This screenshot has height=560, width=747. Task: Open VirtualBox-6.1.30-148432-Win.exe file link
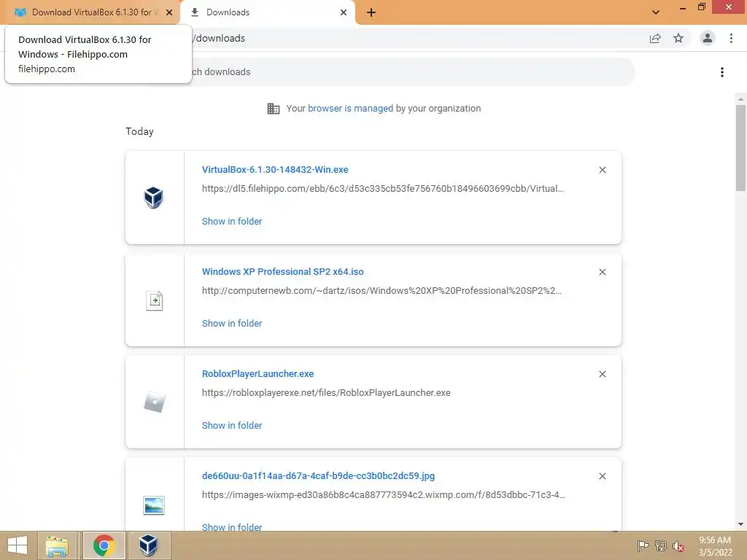[x=275, y=169]
